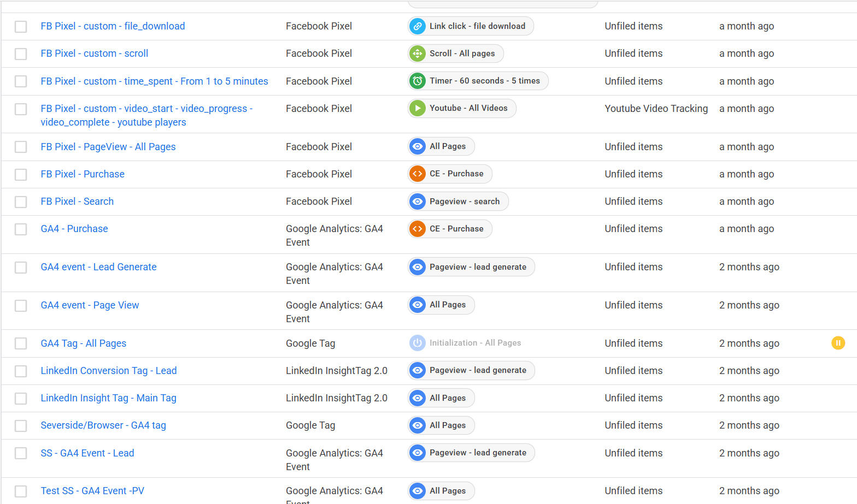Image resolution: width=857 pixels, height=504 pixels.
Task: Click lead generate eye icon in LinkedIn Conversion Tag row
Action: (418, 370)
